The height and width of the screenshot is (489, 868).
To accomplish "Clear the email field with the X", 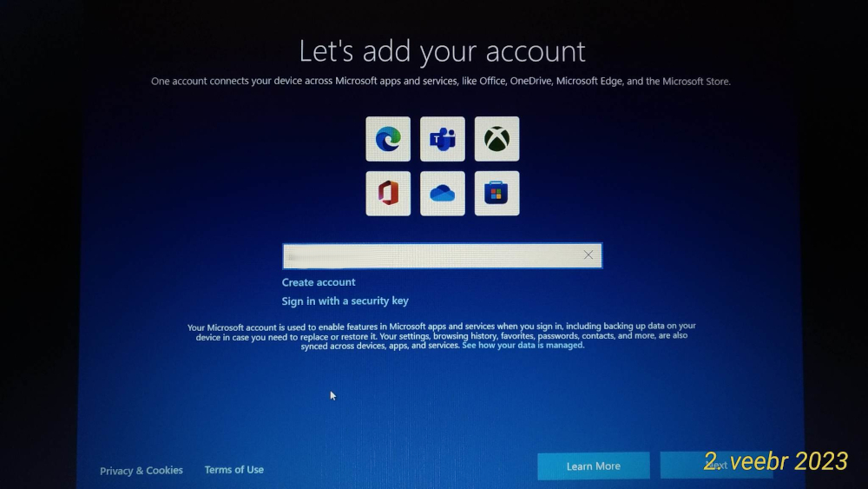I will coord(588,254).
